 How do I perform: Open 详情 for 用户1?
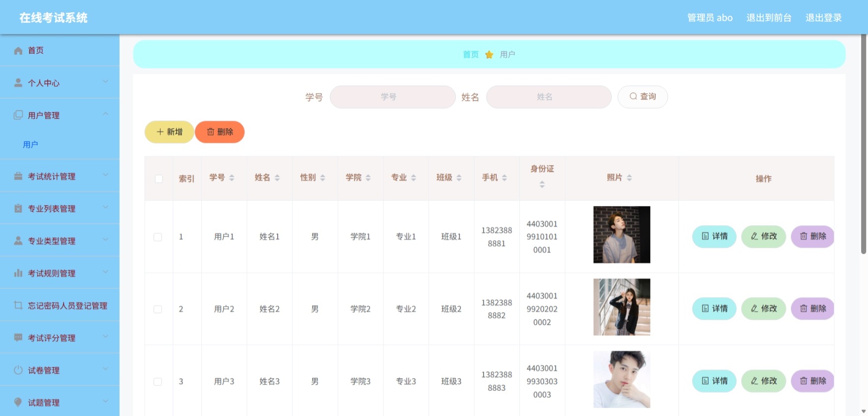point(714,237)
